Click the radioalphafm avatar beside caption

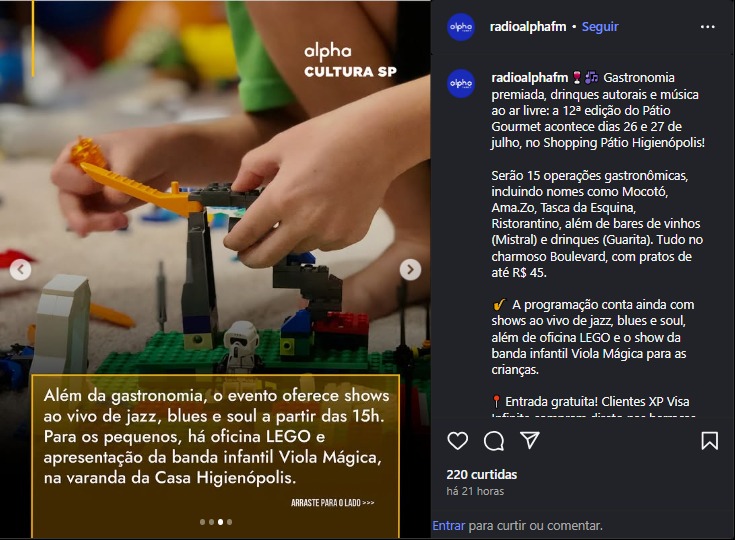click(x=461, y=83)
